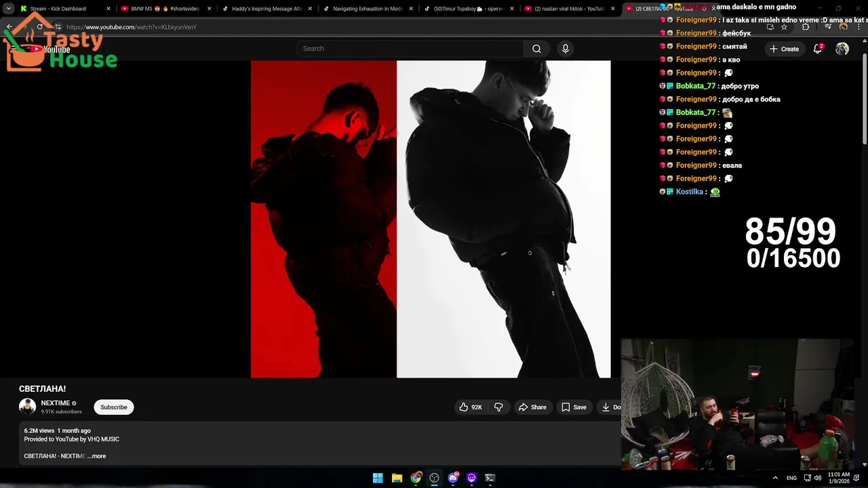Click the YouTube Search field
The width and height of the screenshot is (868, 488).
pyautogui.click(x=409, y=49)
